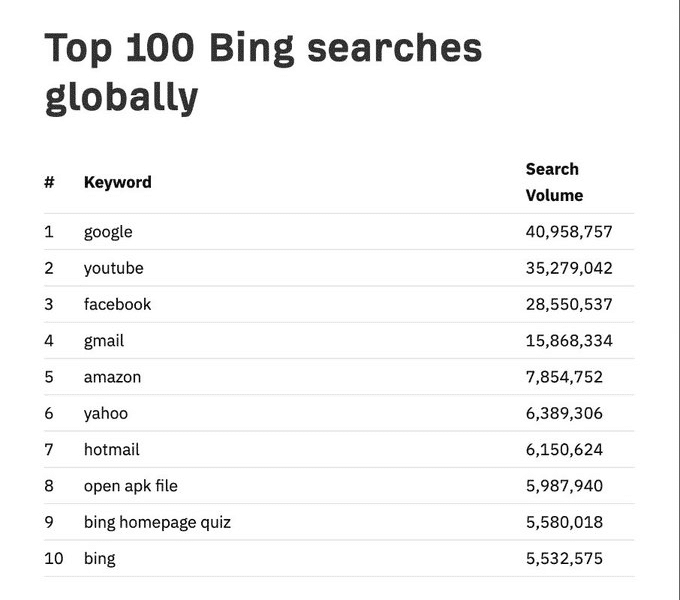Click the Keyword column header
680x600 pixels.
(118, 182)
